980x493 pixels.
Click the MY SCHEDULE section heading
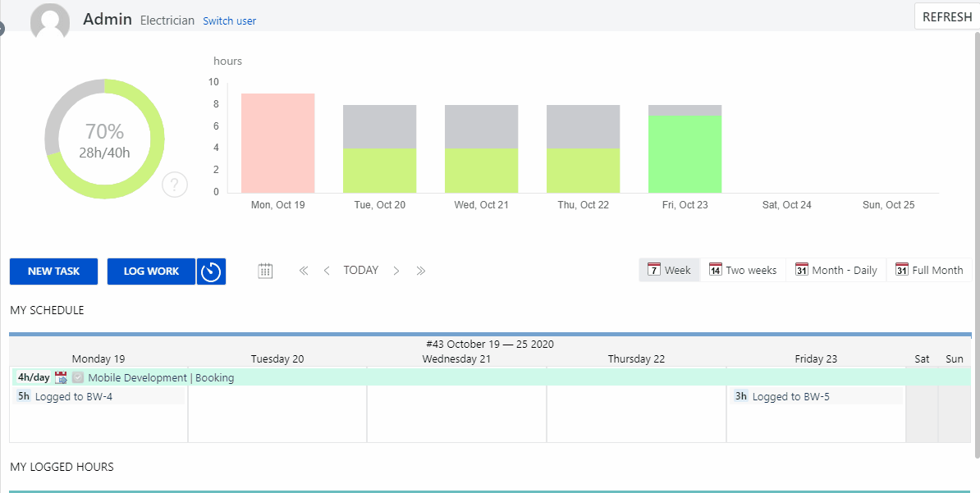coord(47,310)
